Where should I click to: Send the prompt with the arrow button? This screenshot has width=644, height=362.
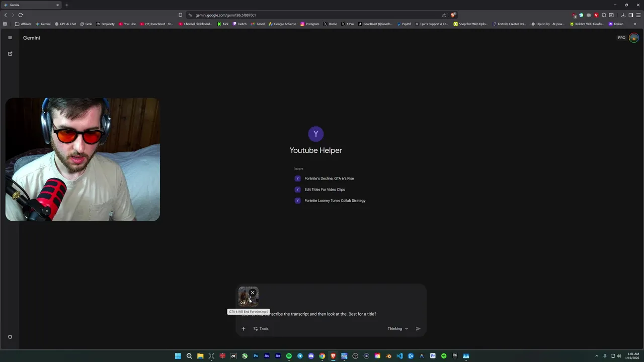(418, 329)
